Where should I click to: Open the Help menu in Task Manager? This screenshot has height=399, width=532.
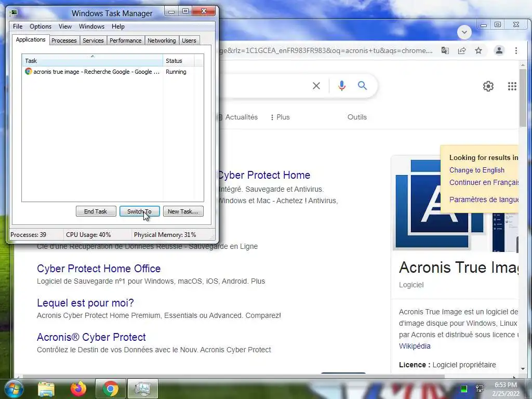(118, 26)
